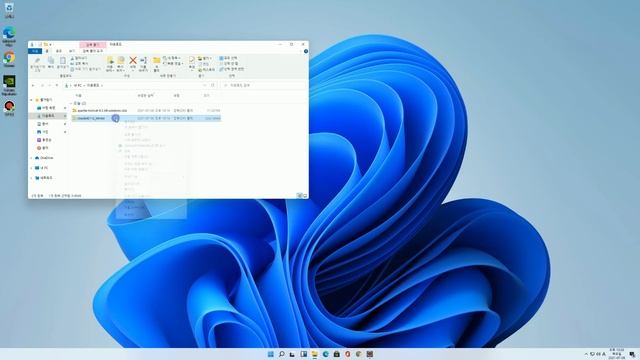The height and width of the screenshot is (360, 640).
Task: Click the New folder icon
Action: pos(156,64)
